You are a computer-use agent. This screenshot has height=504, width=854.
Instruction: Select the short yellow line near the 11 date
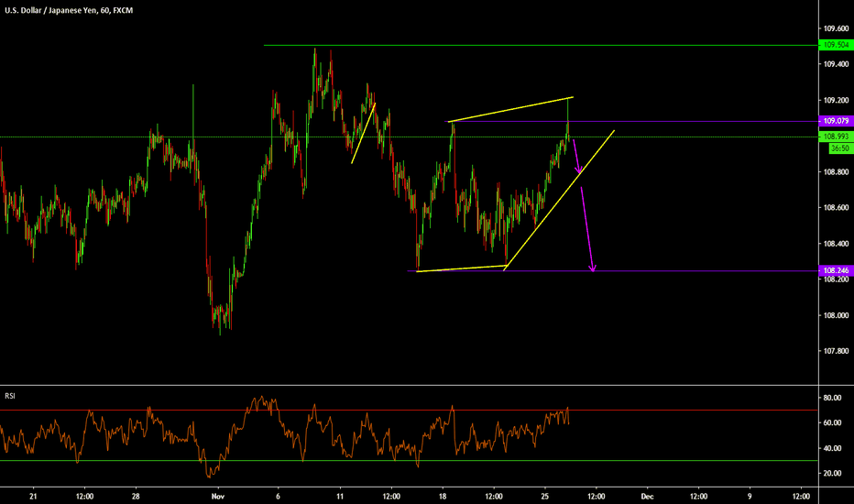pyautogui.click(x=364, y=133)
